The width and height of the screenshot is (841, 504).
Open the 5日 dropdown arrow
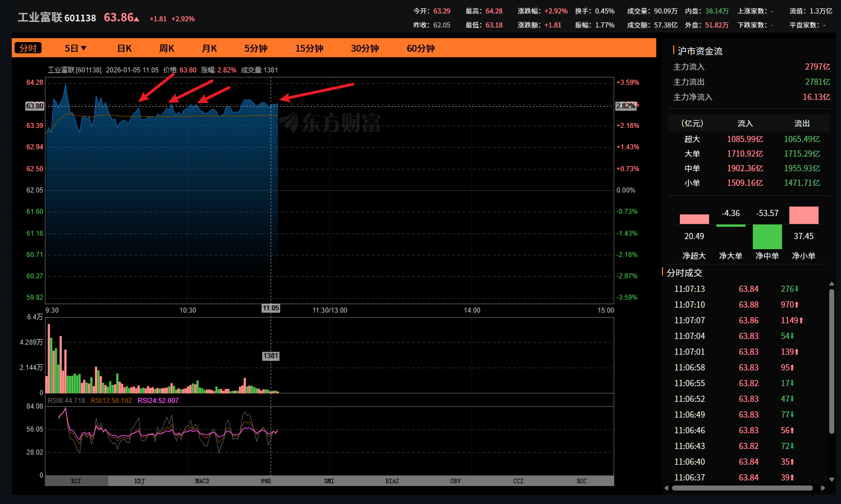[84, 48]
